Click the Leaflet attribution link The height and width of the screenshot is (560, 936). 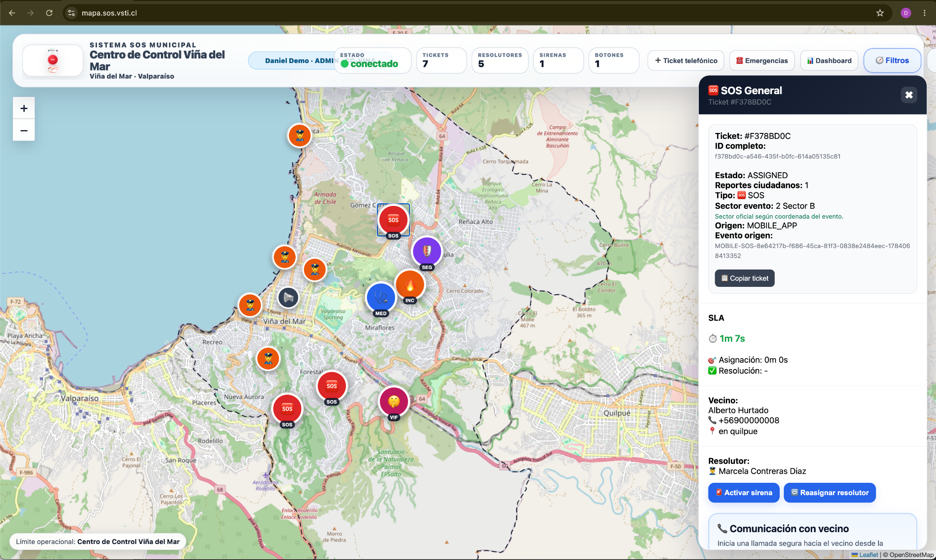868,555
